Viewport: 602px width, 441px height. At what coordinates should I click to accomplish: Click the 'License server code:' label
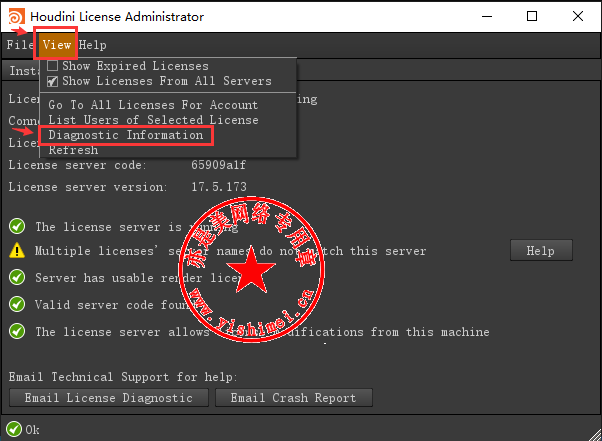click(77, 165)
